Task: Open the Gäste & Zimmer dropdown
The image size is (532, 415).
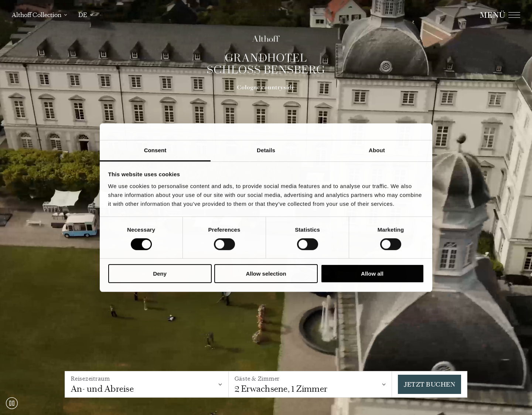Action: pyautogui.click(x=310, y=384)
